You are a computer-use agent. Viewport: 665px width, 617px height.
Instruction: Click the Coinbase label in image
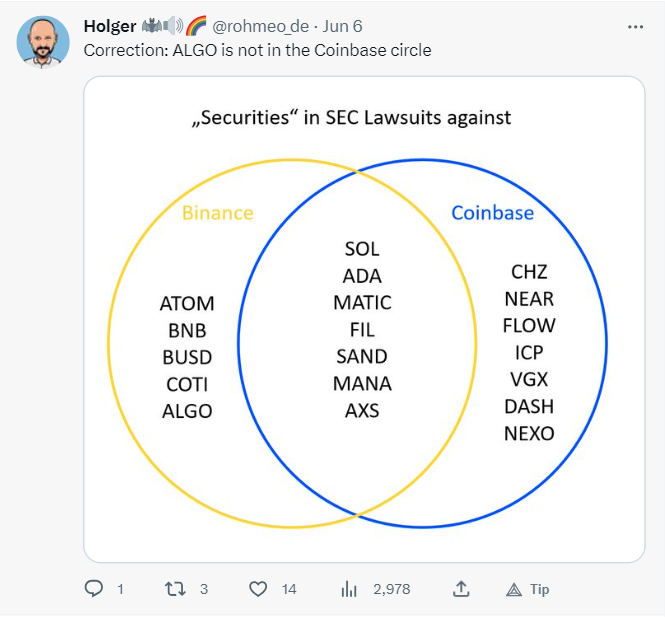492,213
